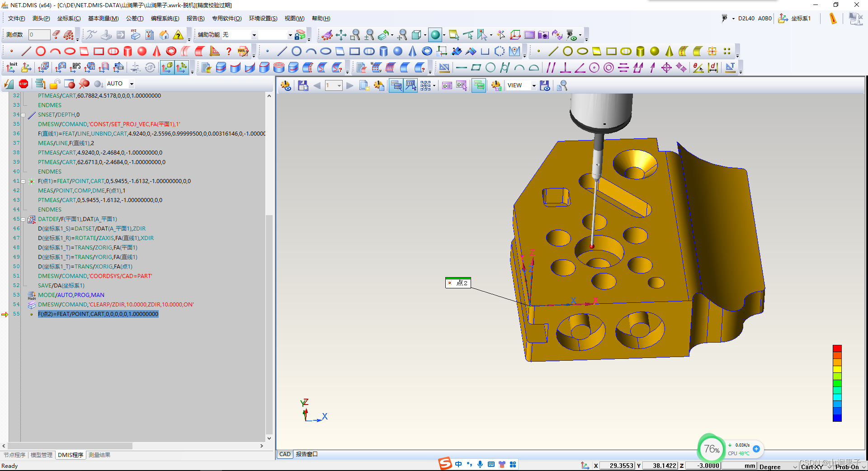Select the angularity tolerance icon
Image resolution: width=868 pixels, height=471 pixels.
click(x=580, y=67)
